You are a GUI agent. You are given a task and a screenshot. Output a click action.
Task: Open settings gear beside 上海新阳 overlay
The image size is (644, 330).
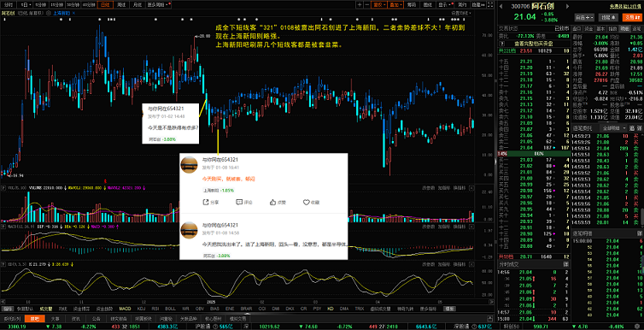(x=49, y=13)
